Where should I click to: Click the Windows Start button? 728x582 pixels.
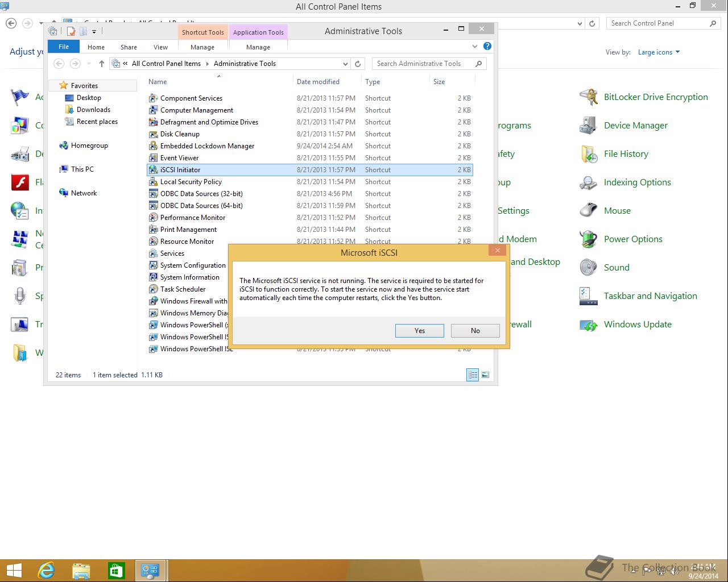[x=14, y=570]
